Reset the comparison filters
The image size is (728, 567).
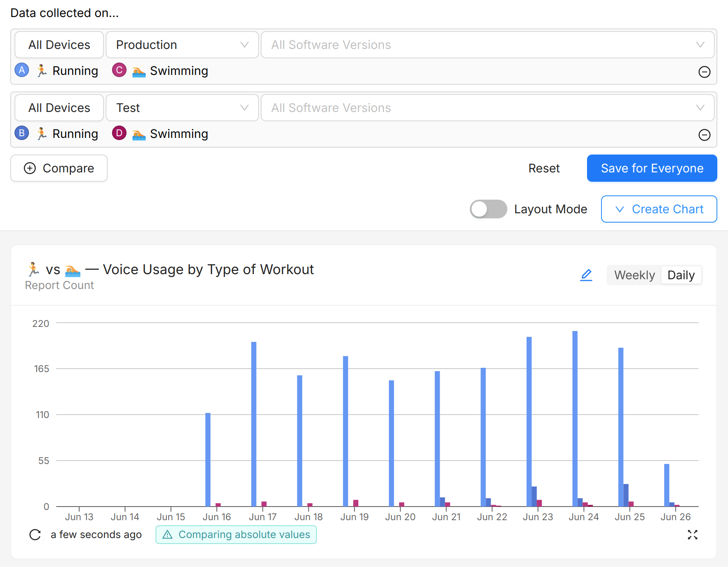(544, 168)
